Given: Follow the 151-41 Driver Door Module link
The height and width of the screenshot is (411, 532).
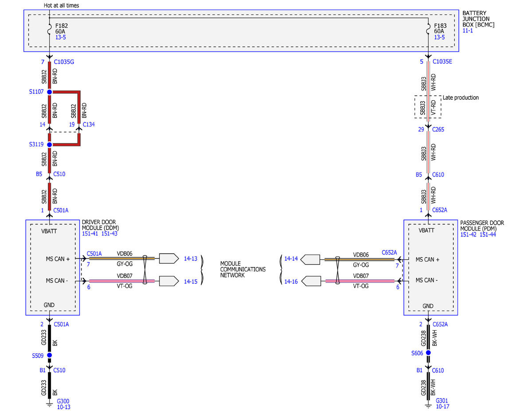Looking at the screenshot, I should click(x=90, y=234).
